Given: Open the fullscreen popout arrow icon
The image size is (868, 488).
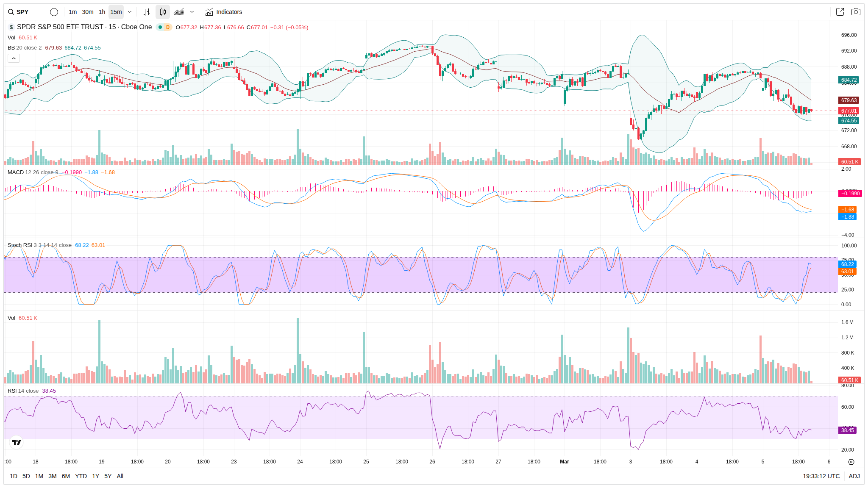Looking at the screenshot, I should point(840,12).
